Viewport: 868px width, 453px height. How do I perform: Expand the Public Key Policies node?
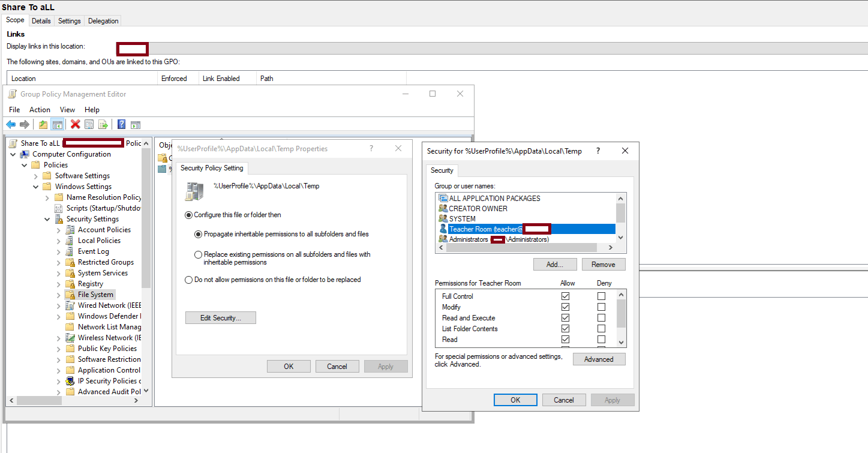[58, 348]
